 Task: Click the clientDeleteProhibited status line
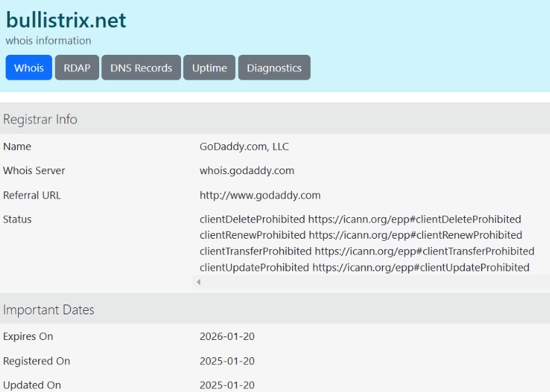click(360, 219)
